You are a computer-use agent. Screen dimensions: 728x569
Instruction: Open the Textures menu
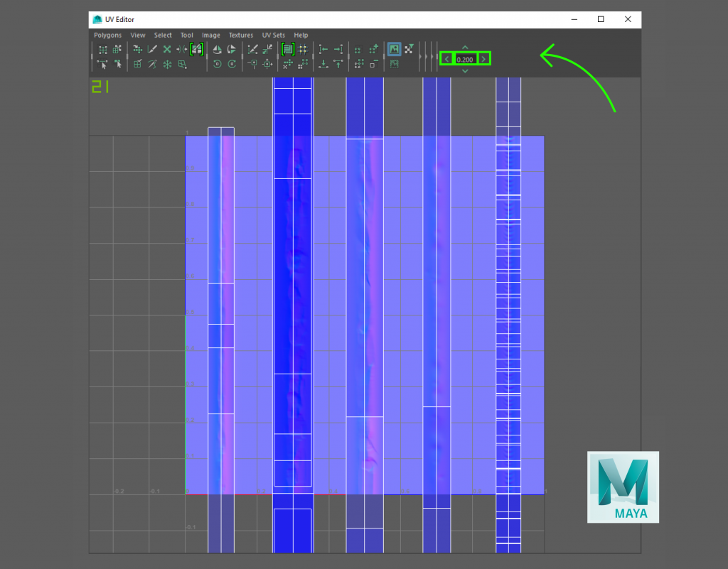240,36
